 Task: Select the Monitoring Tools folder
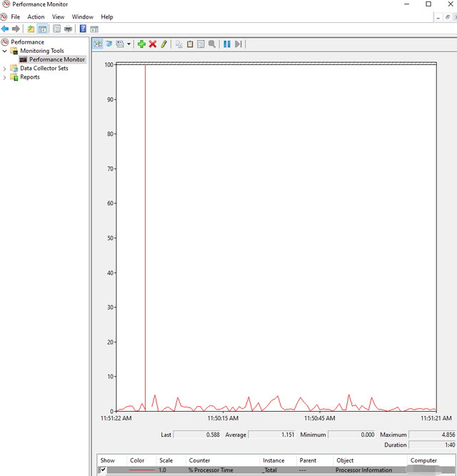(x=42, y=51)
